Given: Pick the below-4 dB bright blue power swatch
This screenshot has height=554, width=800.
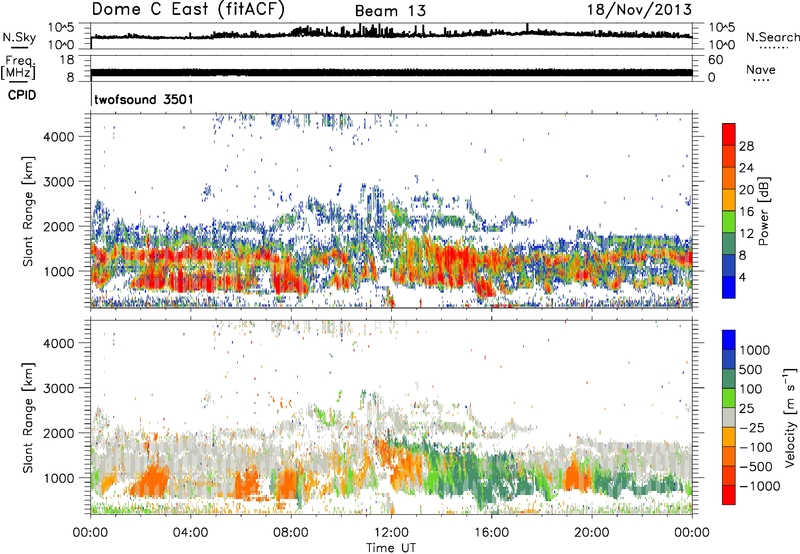Looking at the screenshot, I should pyautogui.click(x=729, y=287).
